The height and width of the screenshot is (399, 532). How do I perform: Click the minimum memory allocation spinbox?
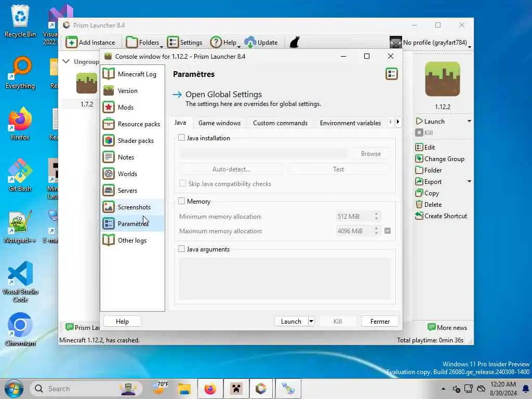[x=358, y=217]
